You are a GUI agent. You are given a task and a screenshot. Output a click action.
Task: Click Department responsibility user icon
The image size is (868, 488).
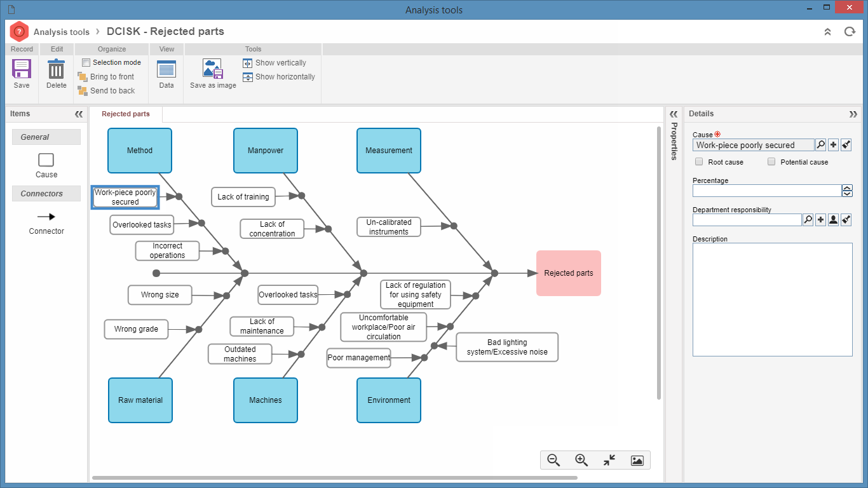tap(834, 220)
